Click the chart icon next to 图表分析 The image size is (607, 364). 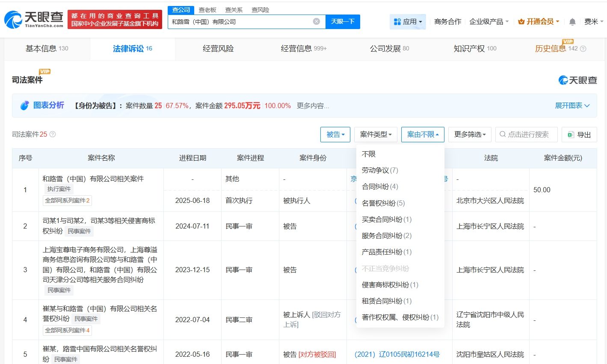click(x=24, y=106)
